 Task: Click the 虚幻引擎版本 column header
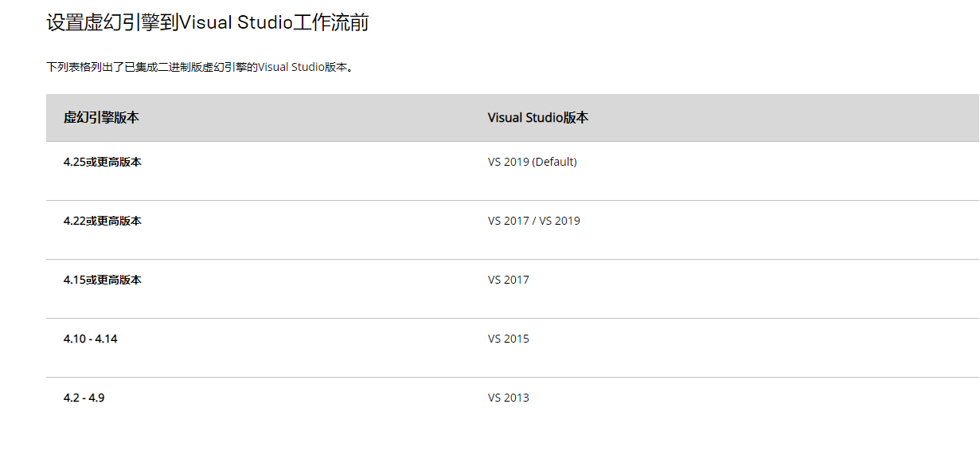coord(101,118)
